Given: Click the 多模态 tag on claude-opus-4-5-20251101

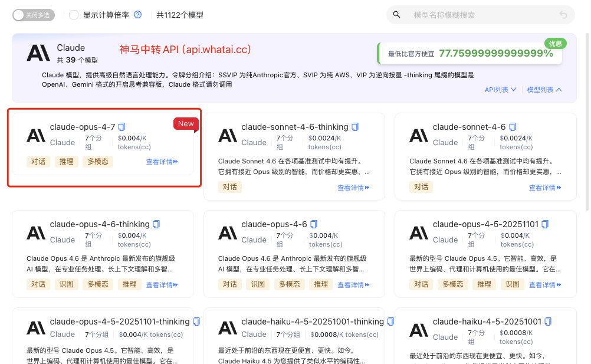Looking at the screenshot, I should [x=452, y=284].
